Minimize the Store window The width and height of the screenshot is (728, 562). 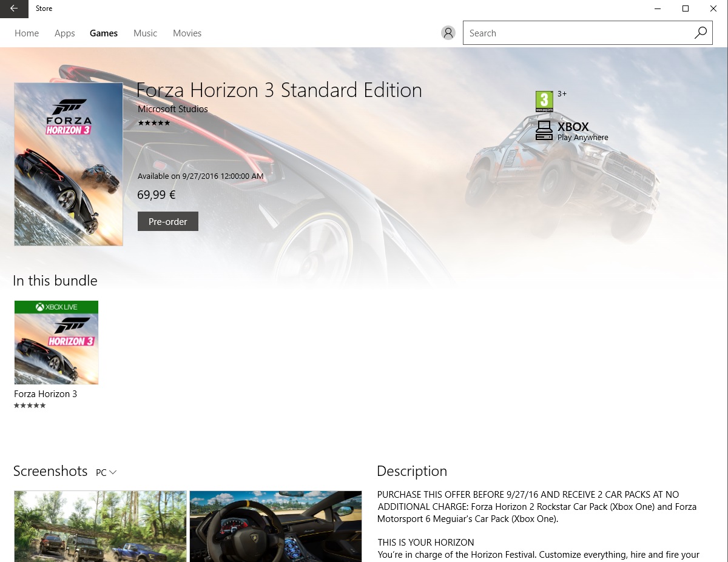658,8
